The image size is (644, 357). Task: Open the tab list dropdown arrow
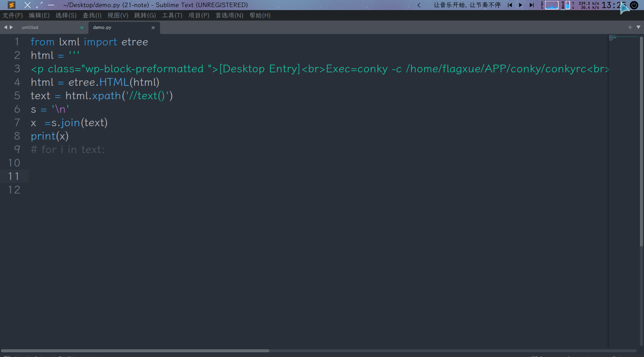coord(638,27)
